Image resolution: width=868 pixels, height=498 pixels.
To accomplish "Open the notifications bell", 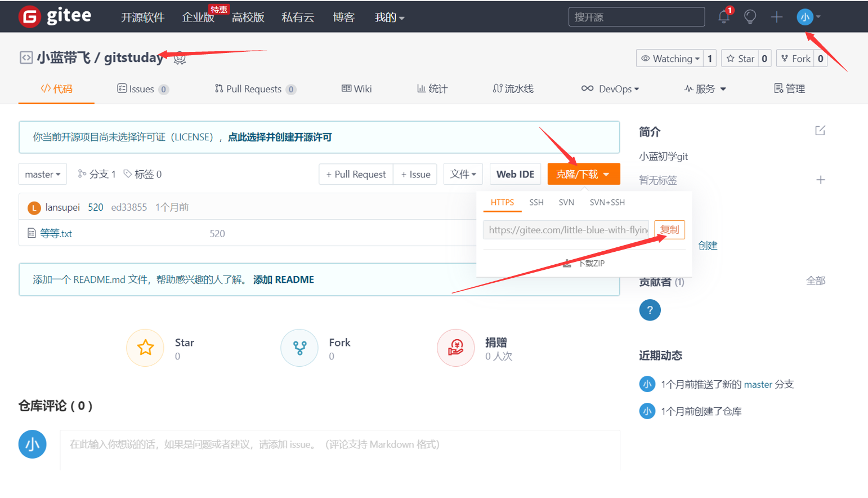I will click(x=724, y=17).
